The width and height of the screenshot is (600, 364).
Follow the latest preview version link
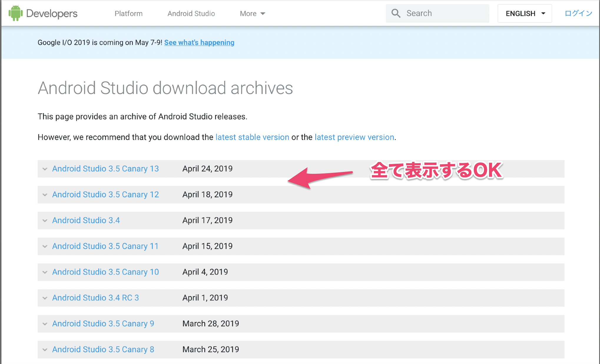pyautogui.click(x=354, y=137)
